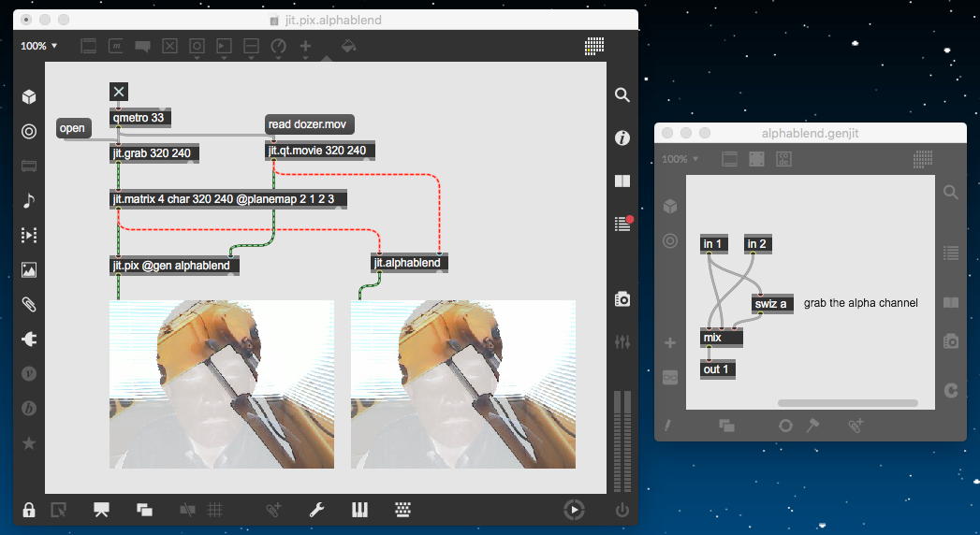Image resolution: width=980 pixels, height=535 pixels.
Task: Open the 100% zoom dropdown in main patcher
Action: pos(38,46)
